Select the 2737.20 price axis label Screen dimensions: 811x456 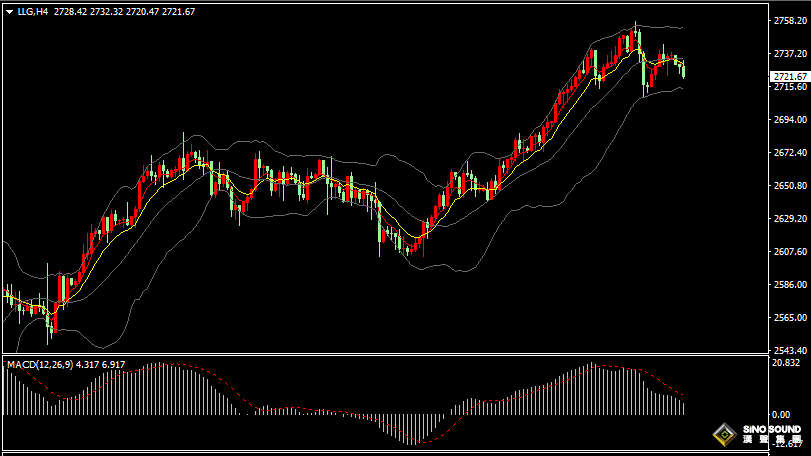pos(790,54)
